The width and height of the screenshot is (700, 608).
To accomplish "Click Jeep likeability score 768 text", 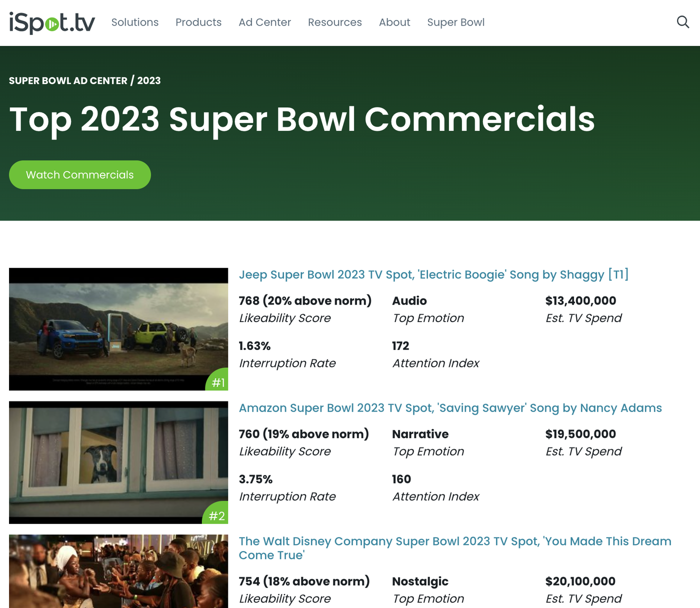I will [305, 300].
